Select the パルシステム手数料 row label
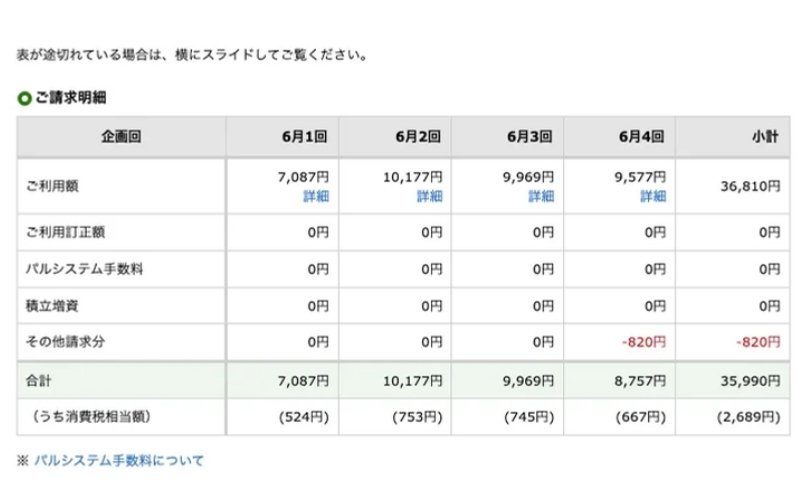Image resolution: width=800 pixels, height=495 pixels. click(x=84, y=269)
